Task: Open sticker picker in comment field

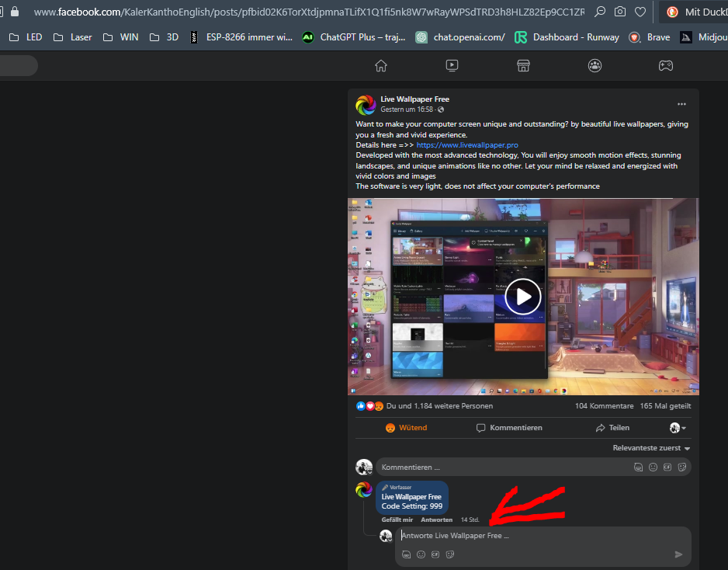Action: [x=682, y=467]
